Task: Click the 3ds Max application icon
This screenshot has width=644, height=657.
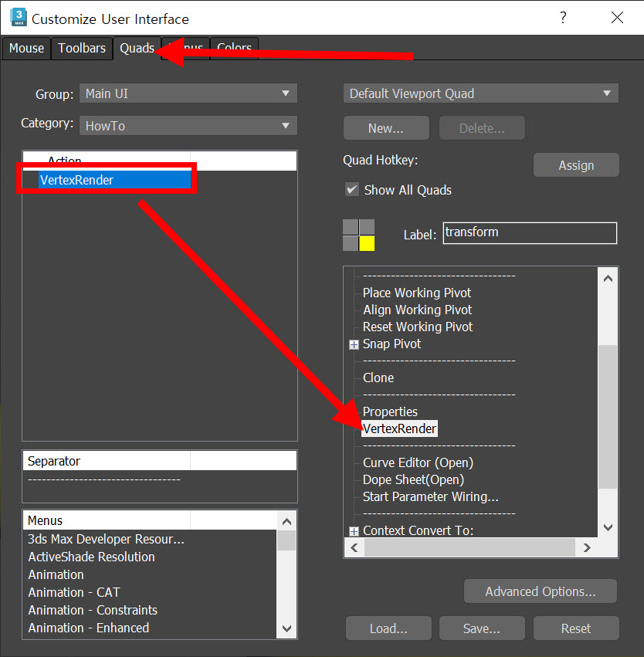Action: click(19, 18)
